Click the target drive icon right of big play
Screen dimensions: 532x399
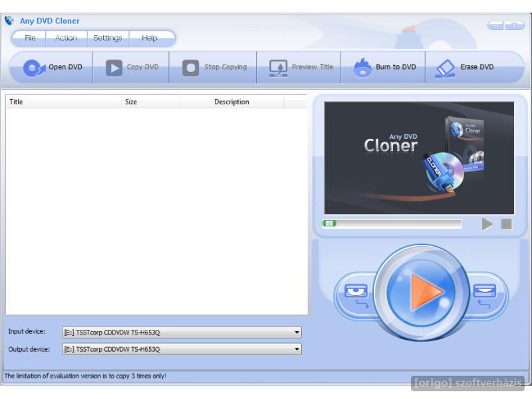coord(485,295)
